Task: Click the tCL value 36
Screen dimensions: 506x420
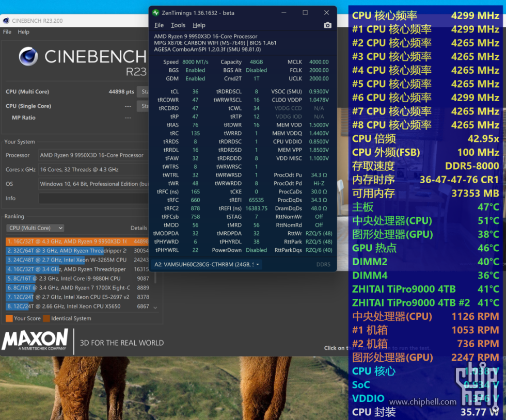Action: [195, 92]
